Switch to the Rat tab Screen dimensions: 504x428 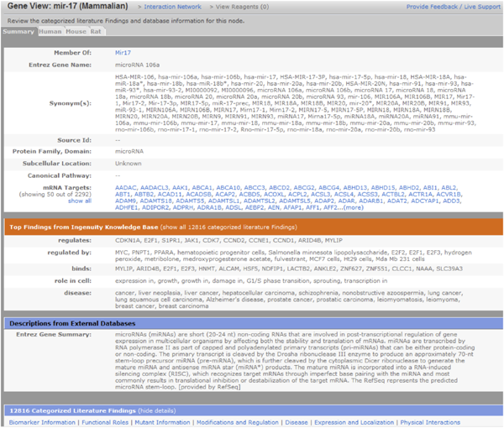click(x=96, y=31)
